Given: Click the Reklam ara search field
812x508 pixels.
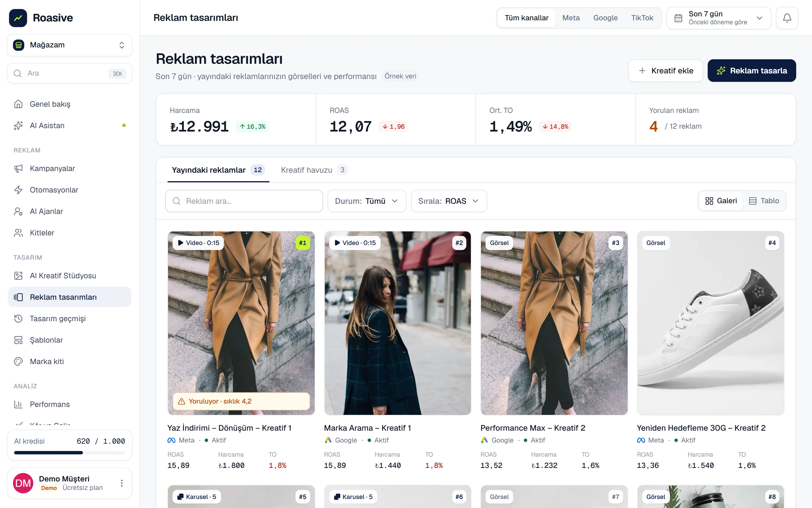Looking at the screenshot, I should point(244,201).
